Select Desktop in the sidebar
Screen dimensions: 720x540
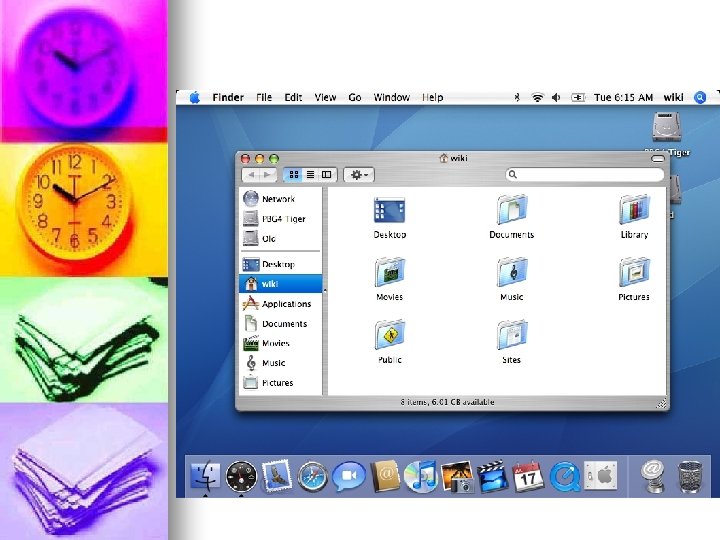[x=281, y=264]
